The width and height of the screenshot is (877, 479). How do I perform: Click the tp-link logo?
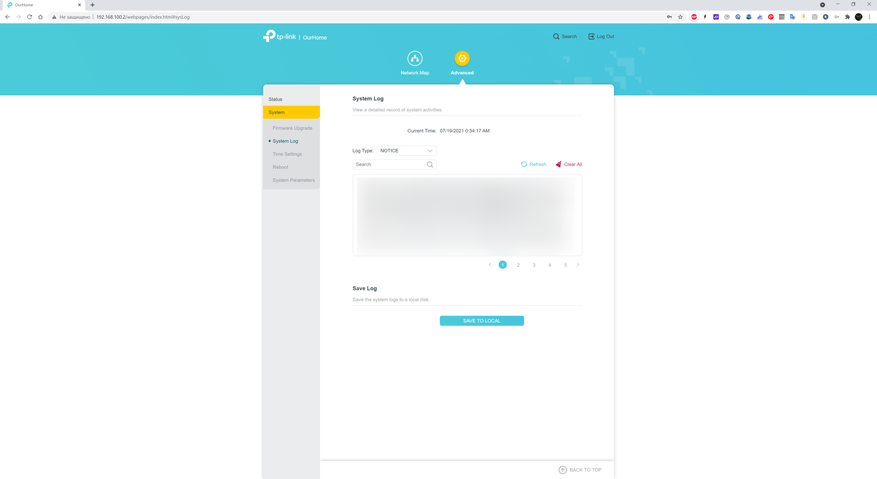(280, 37)
